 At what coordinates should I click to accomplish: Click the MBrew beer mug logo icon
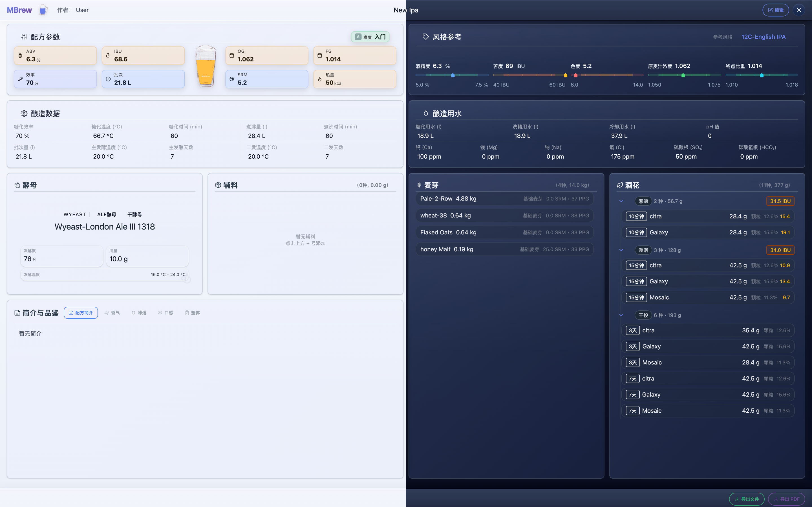click(x=43, y=10)
